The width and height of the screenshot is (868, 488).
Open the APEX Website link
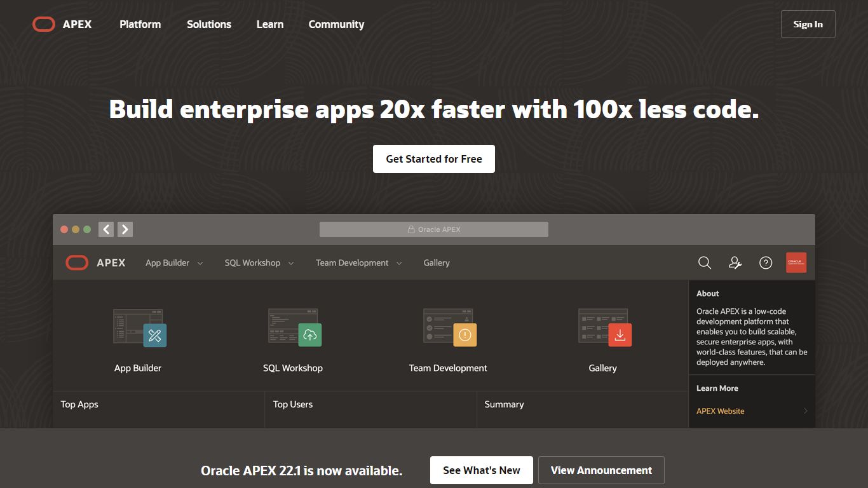(x=721, y=411)
